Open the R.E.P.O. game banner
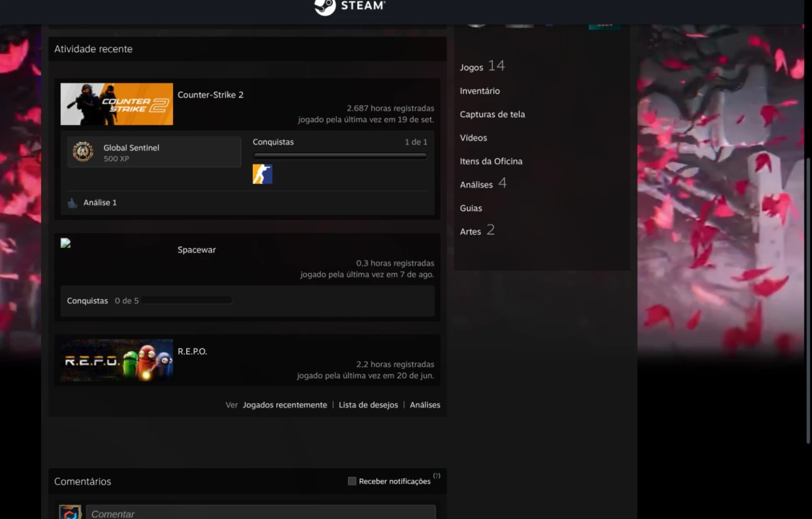 pyautogui.click(x=117, y=360)
